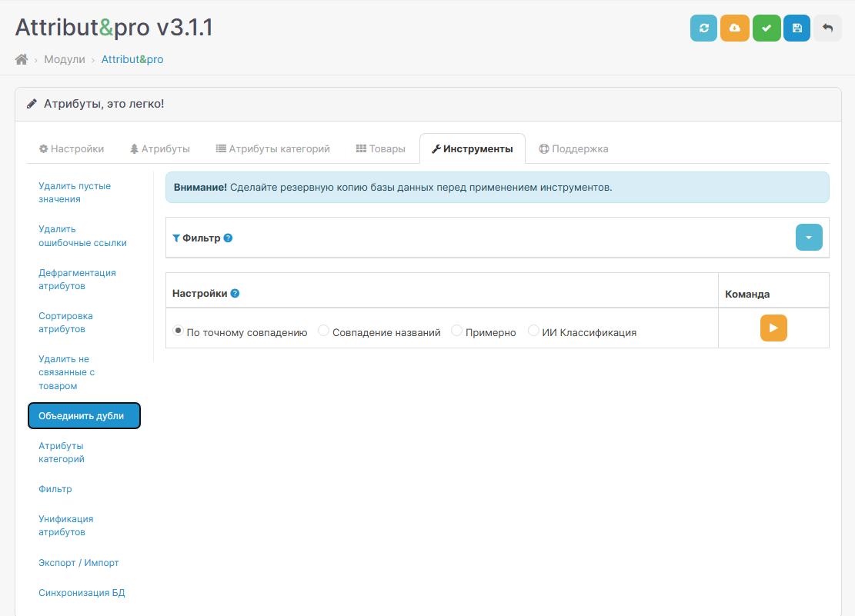Click the Атрибуты, это легко! panel title
Viewport: 855px width, 616px height.
104,104
